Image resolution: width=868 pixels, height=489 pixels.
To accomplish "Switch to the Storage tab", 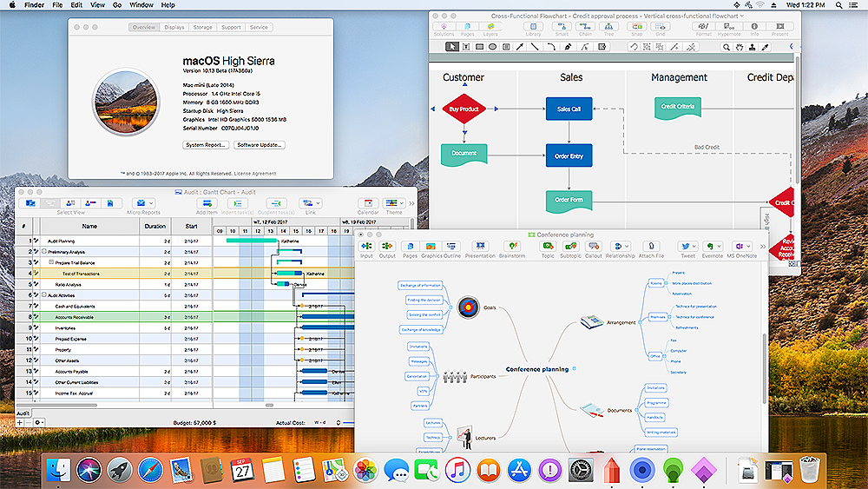I will (x=202, y=27).
